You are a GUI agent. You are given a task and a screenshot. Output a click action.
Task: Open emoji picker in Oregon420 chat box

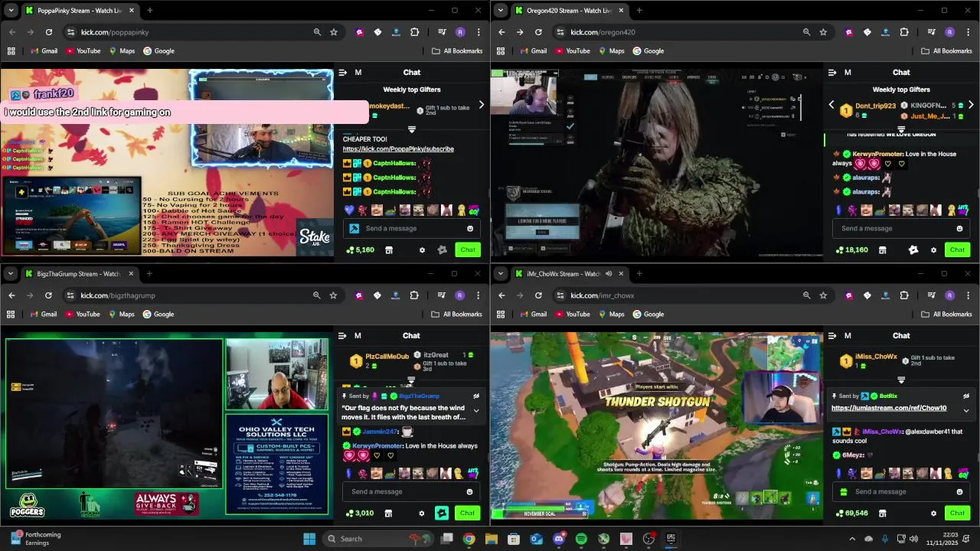[959, 228]
